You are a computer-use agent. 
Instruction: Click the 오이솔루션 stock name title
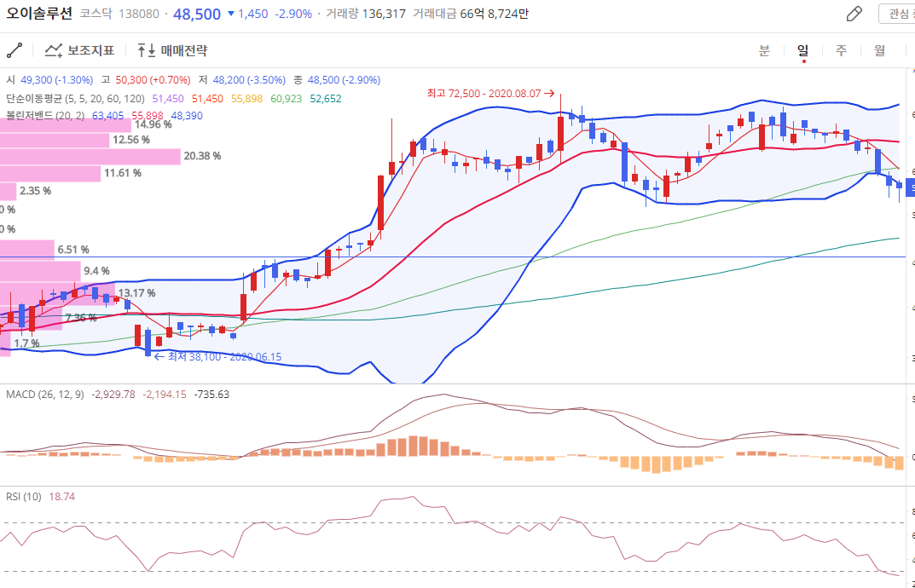[x=39, y=14]
